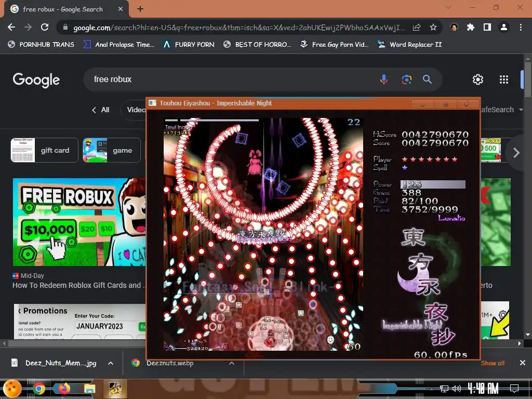The image size is (532, 399).
Task: Click the magnifier search button
Action: 427,79
